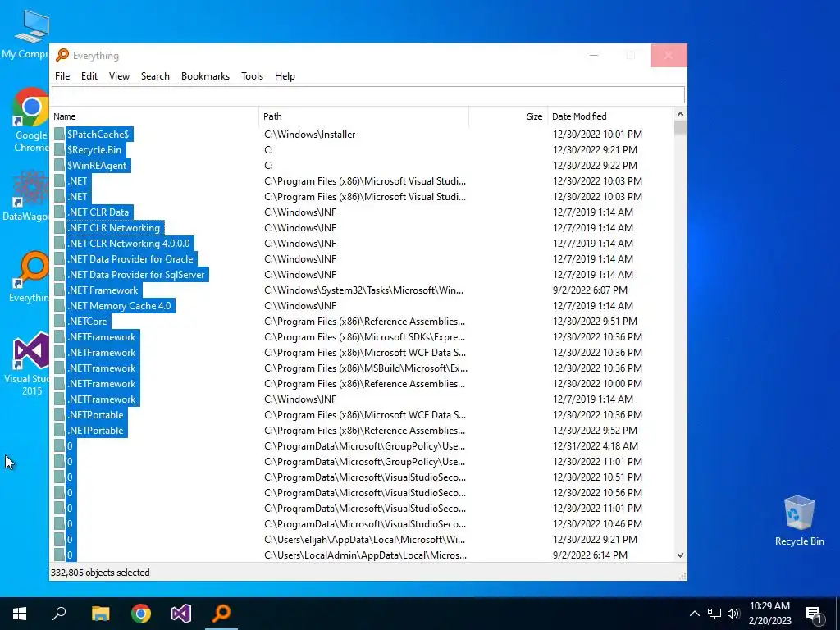Click the volume speaker tray icon
Viewport: 840px width, 630px height.
[x=733, y=614]
